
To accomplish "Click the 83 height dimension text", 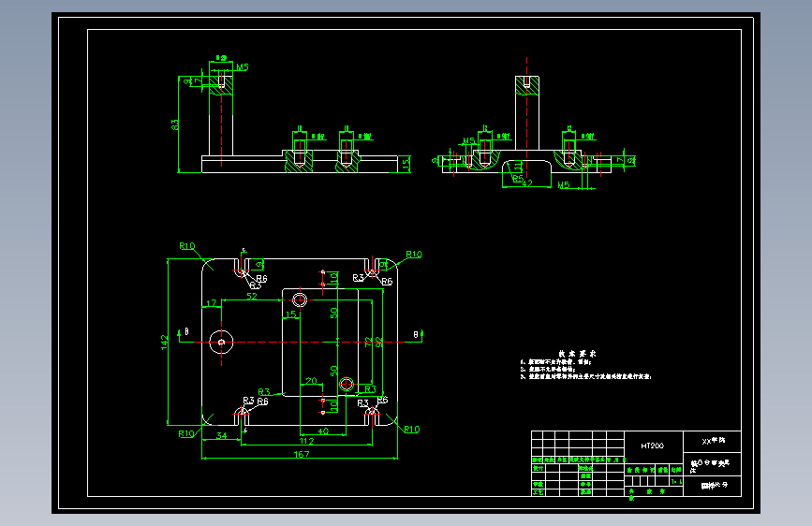I will click(175, 124).
